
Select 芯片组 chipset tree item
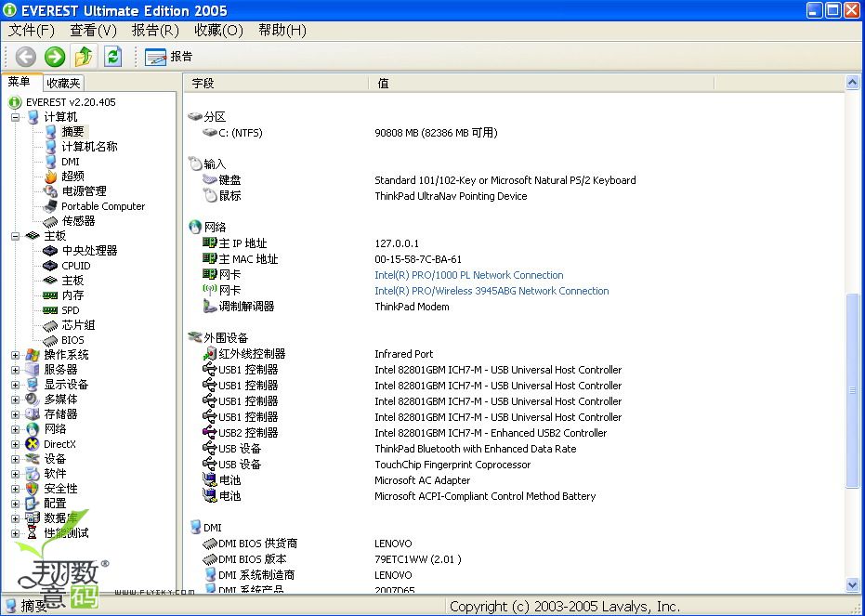tap(78, 325)
